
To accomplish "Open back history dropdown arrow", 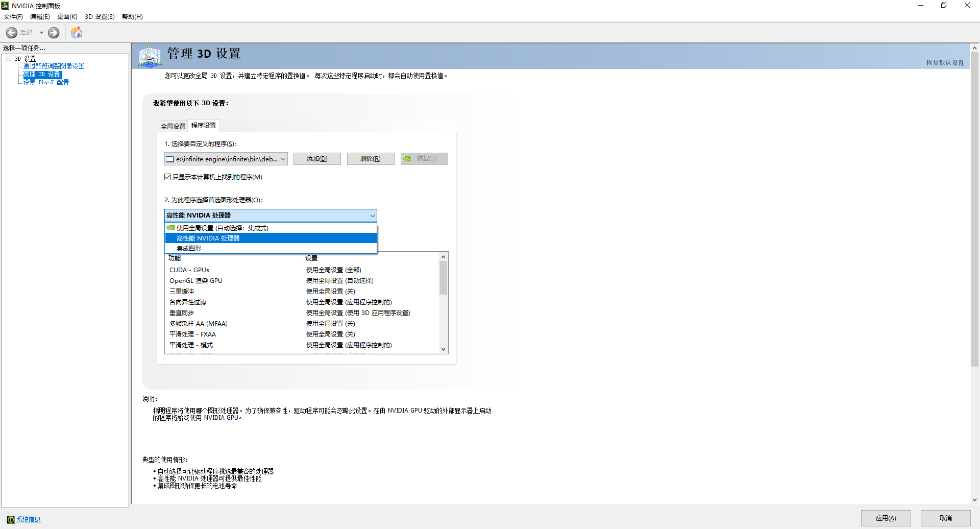I will click(41, 33).
